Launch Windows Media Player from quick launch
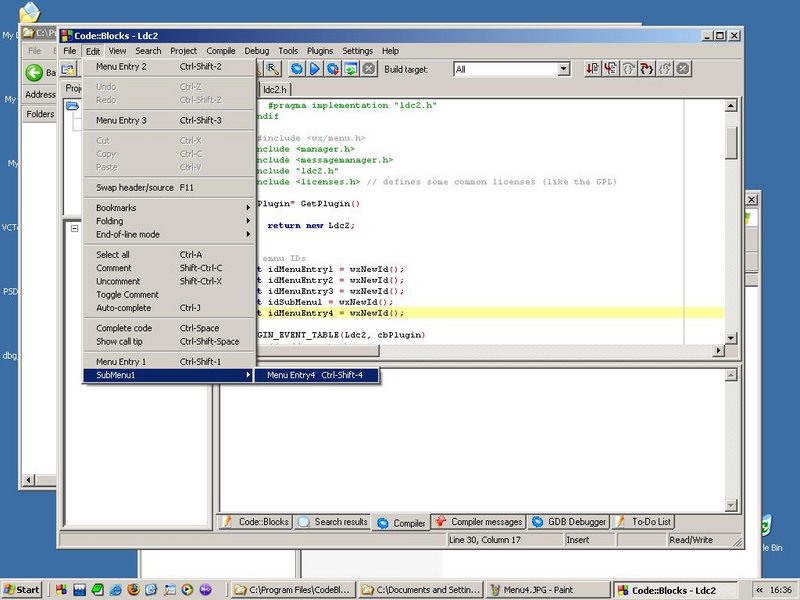Viewport: 800px width, 600px height. click(187, 590)
